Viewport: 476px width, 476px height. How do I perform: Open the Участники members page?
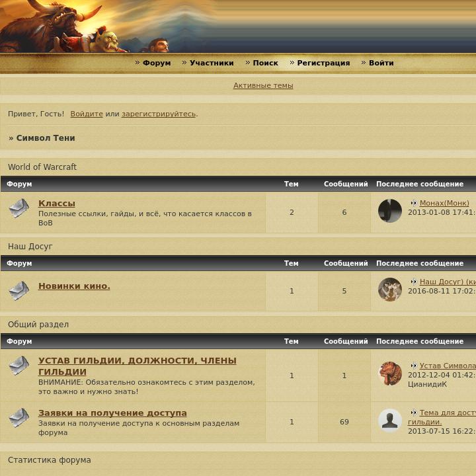tap(212, 63)
